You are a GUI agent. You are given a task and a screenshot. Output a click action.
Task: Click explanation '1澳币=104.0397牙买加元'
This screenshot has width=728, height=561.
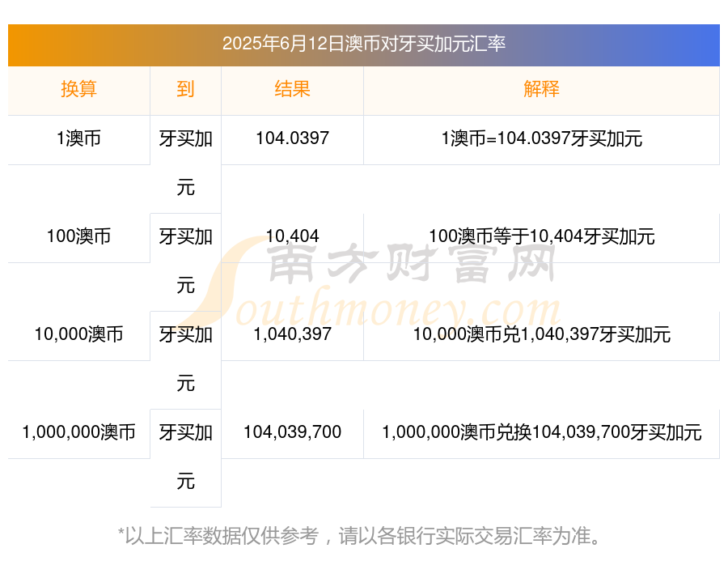pyautogui.click(x=541, y=138)
